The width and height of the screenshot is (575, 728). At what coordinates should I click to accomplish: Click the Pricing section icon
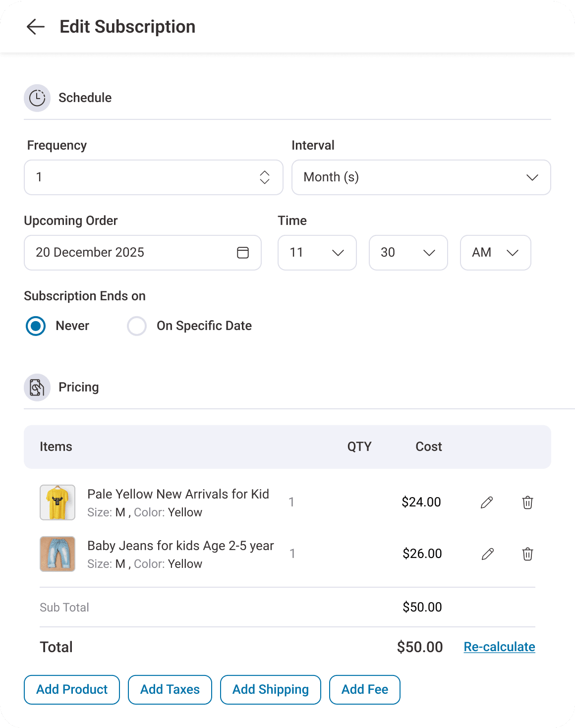pos(37,387)
